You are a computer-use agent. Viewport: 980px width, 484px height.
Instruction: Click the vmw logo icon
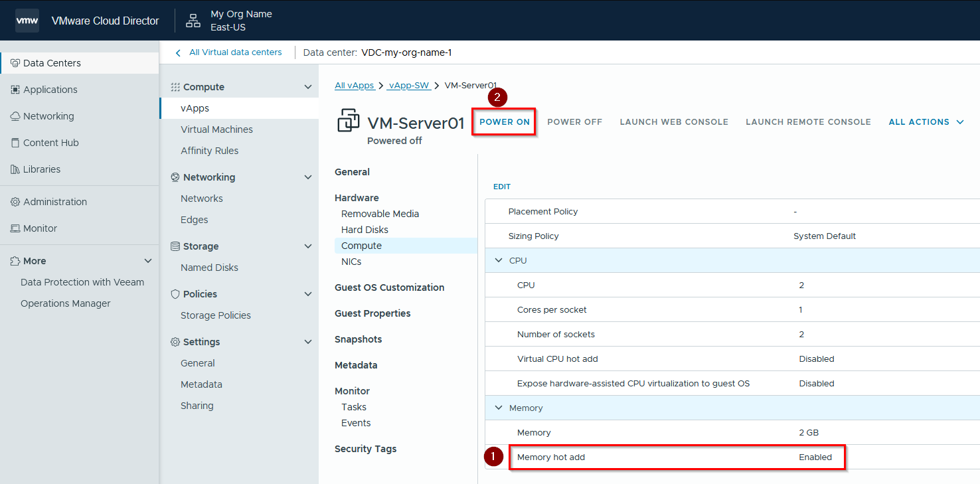pyautogui.click(x=27, y=21)
